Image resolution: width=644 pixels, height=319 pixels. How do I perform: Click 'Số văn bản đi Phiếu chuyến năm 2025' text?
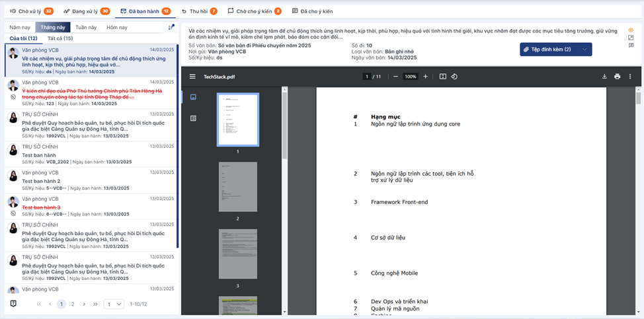click(264, 45)
